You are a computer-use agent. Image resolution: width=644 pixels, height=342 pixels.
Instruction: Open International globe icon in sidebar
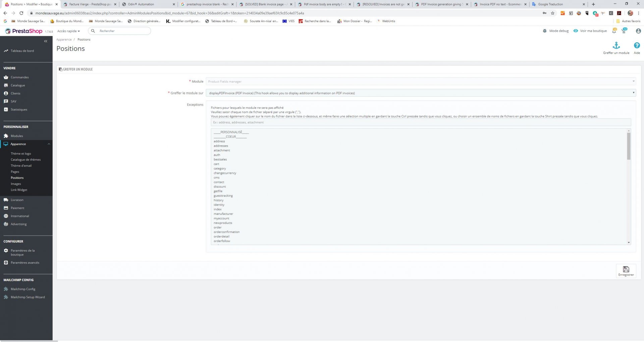point(6,216)
